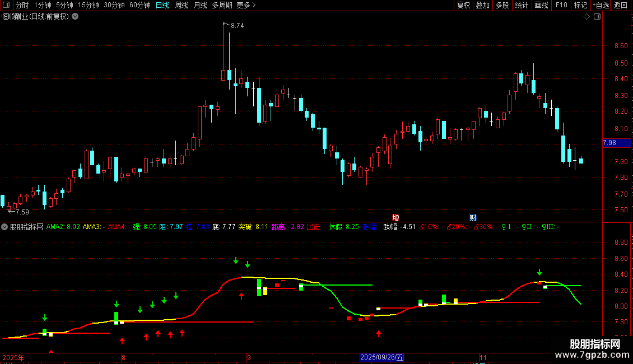The width and height of the screenshot is (633, 364).
Task: Select the 月线 monthly tab
Action: [200, 5]
